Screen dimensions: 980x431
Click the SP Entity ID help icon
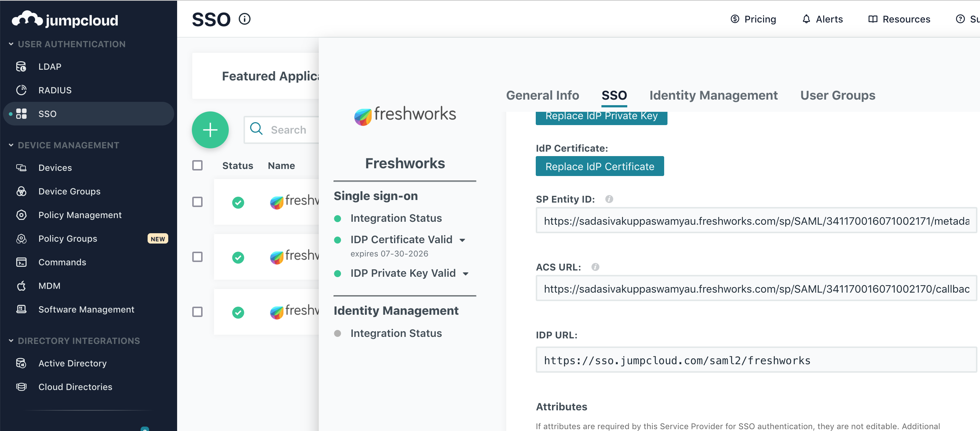609,199
